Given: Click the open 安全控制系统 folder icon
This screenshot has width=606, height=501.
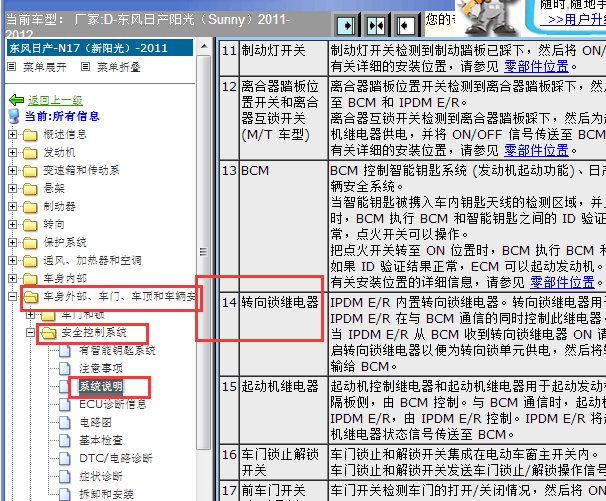Looking at the screenshot, I should point(48,333).
